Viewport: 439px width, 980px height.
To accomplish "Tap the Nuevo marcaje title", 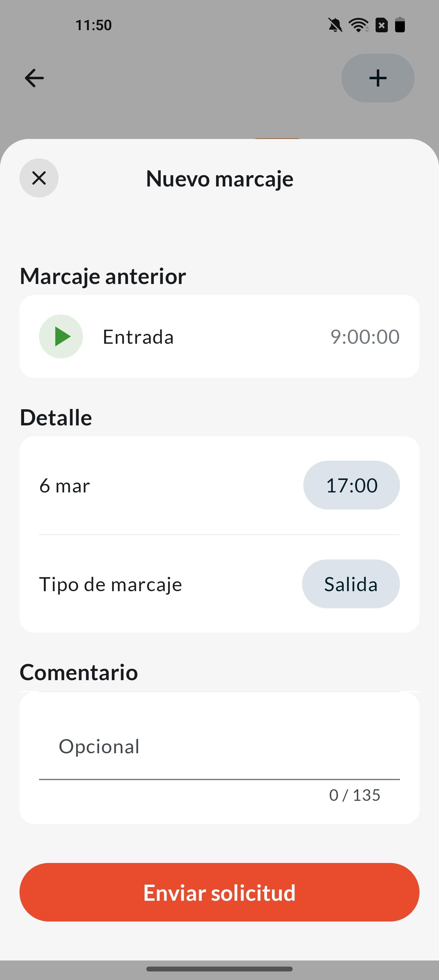I will (x=220, y=179).
